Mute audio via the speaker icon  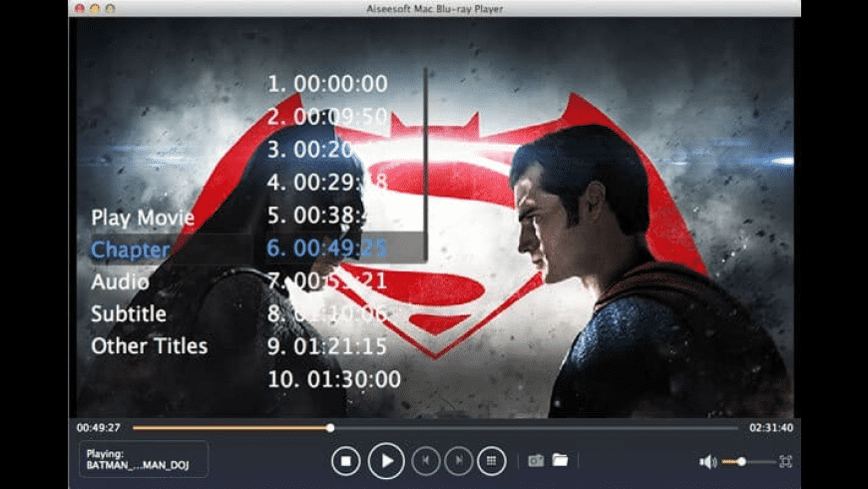click(x=707, y=461)
